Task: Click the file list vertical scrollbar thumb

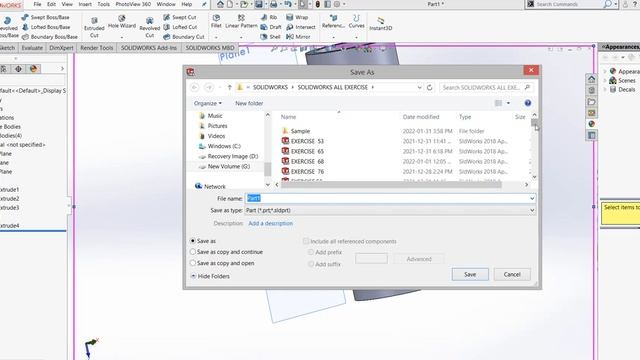Action: 534,122
